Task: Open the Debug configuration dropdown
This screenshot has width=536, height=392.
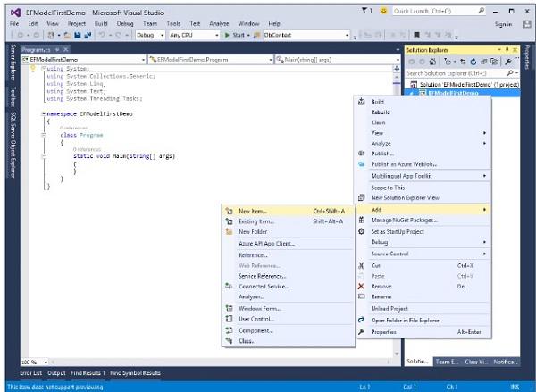Action: click(x=150, y=35)
